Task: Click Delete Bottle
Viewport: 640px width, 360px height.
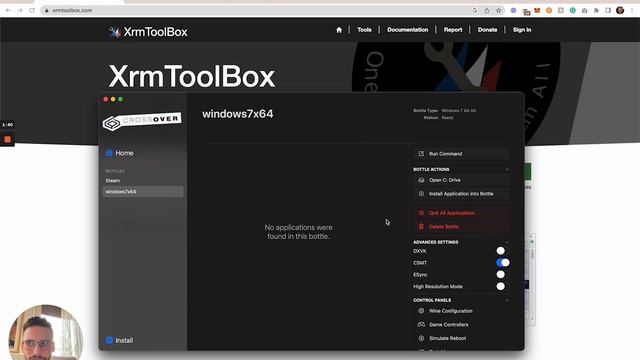Action: (462, 226)
